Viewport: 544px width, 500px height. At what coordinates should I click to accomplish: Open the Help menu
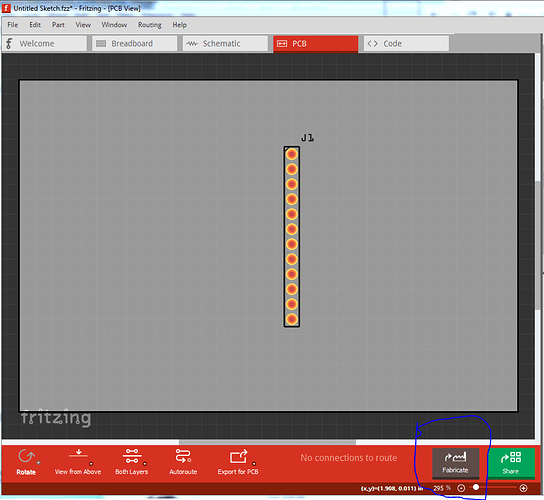(x=180, y=25)
